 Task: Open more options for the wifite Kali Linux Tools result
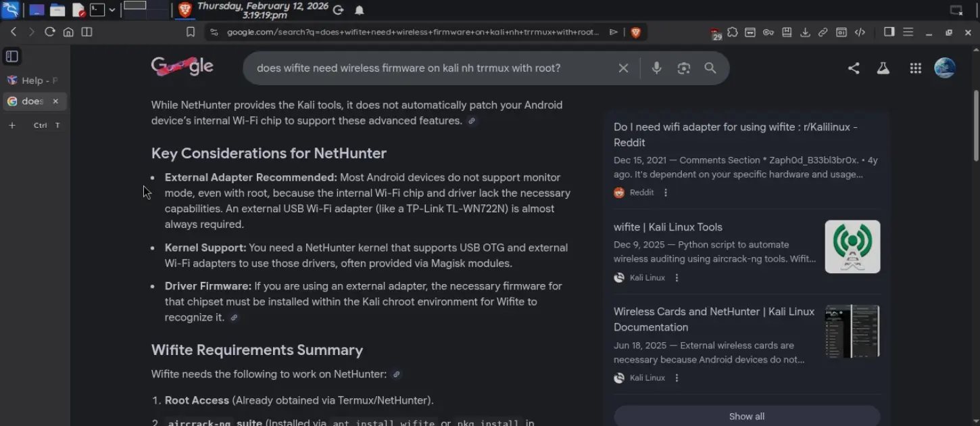pos(677,278)
